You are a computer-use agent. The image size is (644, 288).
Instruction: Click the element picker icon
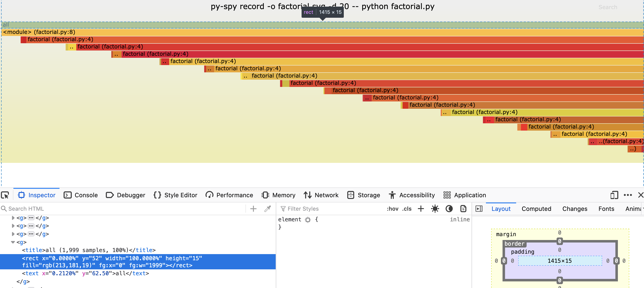tap(5, 195)
